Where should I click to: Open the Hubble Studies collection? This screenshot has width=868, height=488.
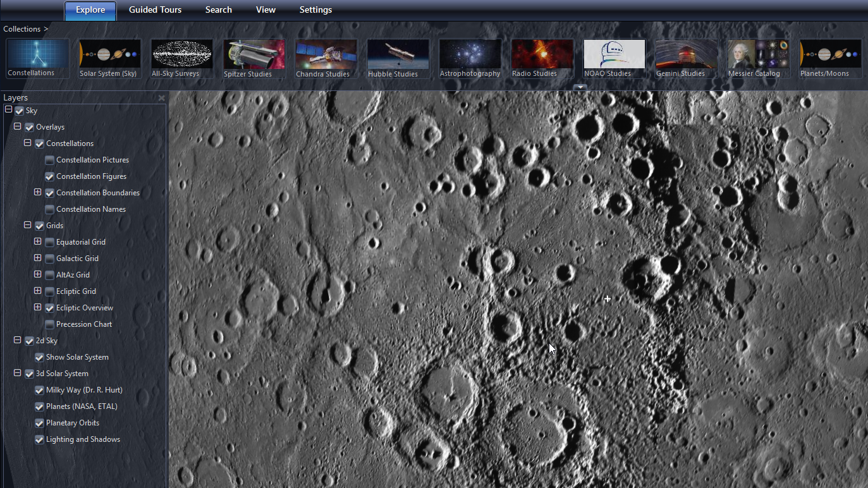[398, 59]
